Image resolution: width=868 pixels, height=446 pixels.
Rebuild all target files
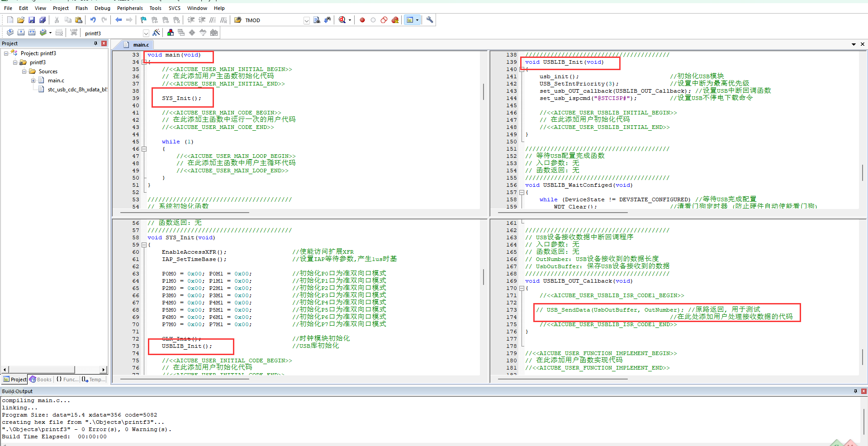pyautogui.click(x=32, y=33)
